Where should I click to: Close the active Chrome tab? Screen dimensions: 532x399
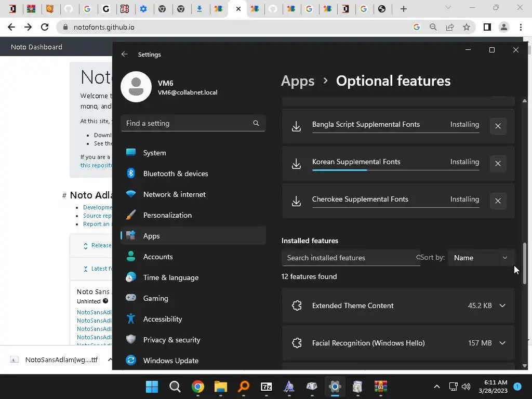[x=238, y=9]
